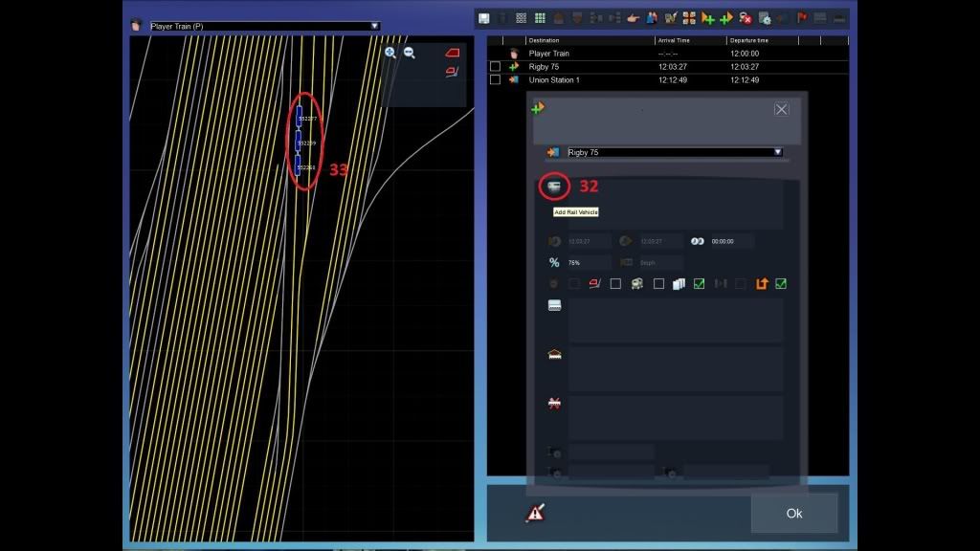Click the percent symbol icon
This screenshot has width=980, height=551.
(554, 262)
